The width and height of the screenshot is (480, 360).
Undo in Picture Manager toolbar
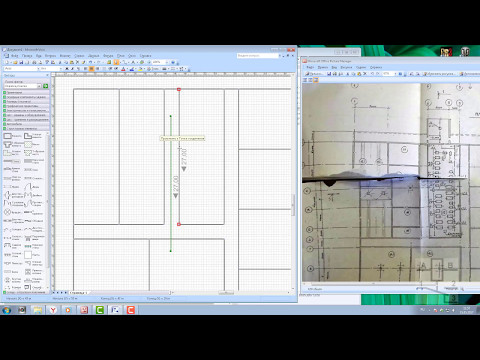(x=372, y=74)
